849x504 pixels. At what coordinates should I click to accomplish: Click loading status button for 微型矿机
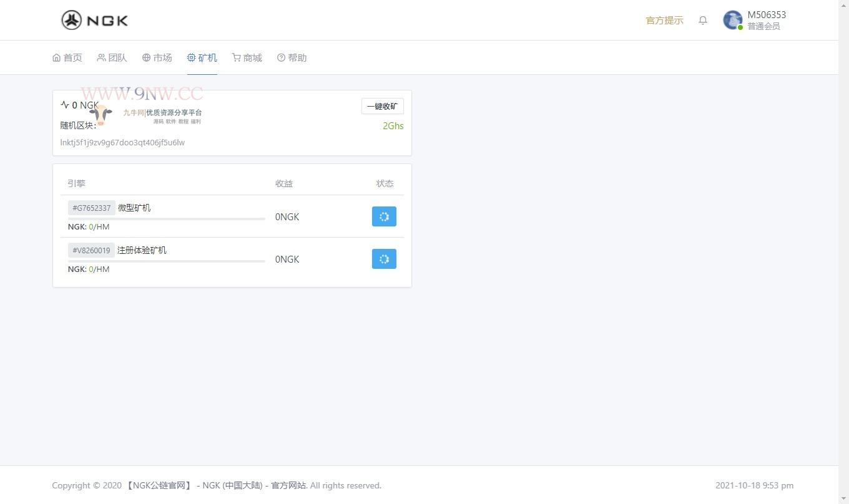[x=384, y=216]
